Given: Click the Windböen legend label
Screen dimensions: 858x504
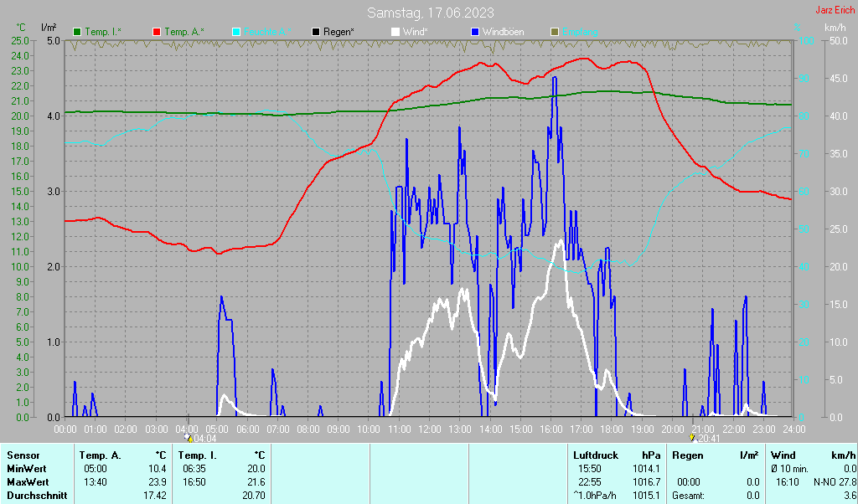Looking at the screenshot, I should coord(504,32).
